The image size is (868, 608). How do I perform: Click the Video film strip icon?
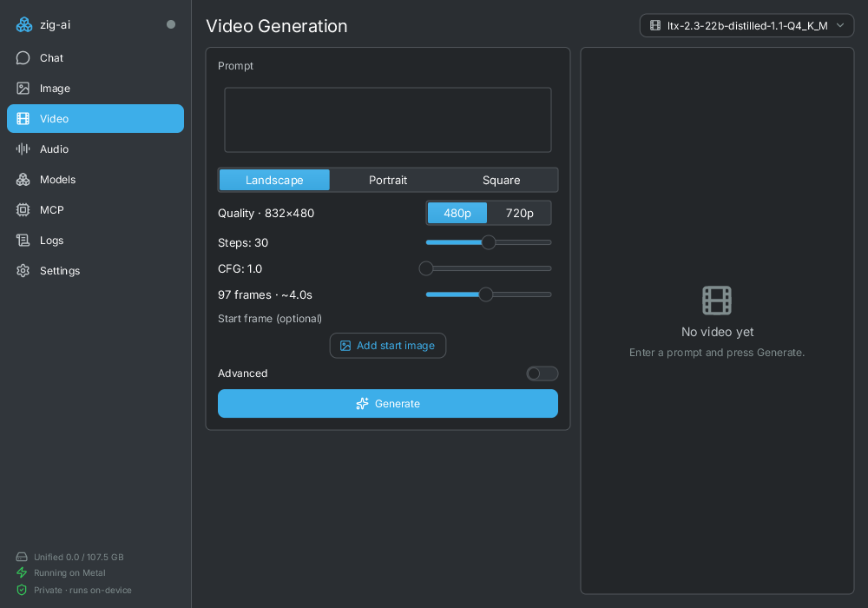23,118
